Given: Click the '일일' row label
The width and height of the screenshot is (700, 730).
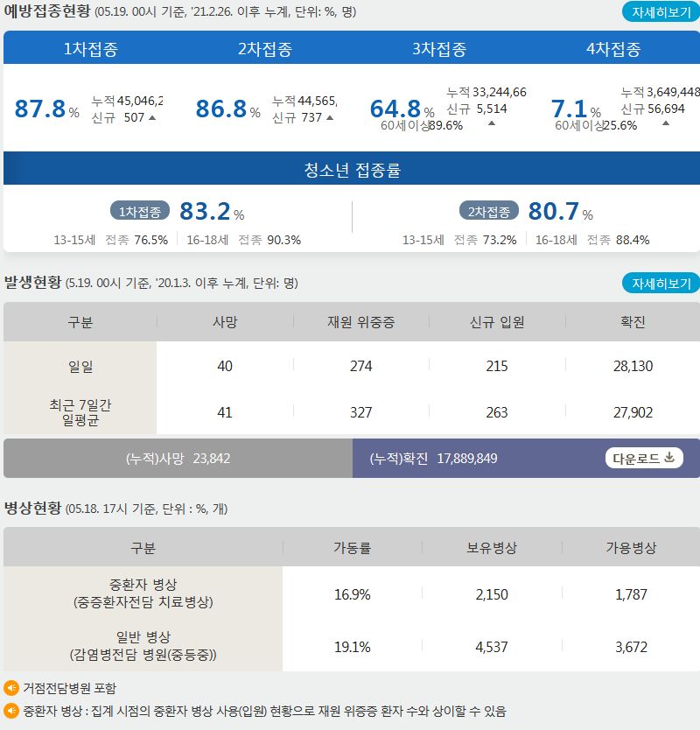Looking at the screenshot, I should pyautogui.click(x=80, y=367).
